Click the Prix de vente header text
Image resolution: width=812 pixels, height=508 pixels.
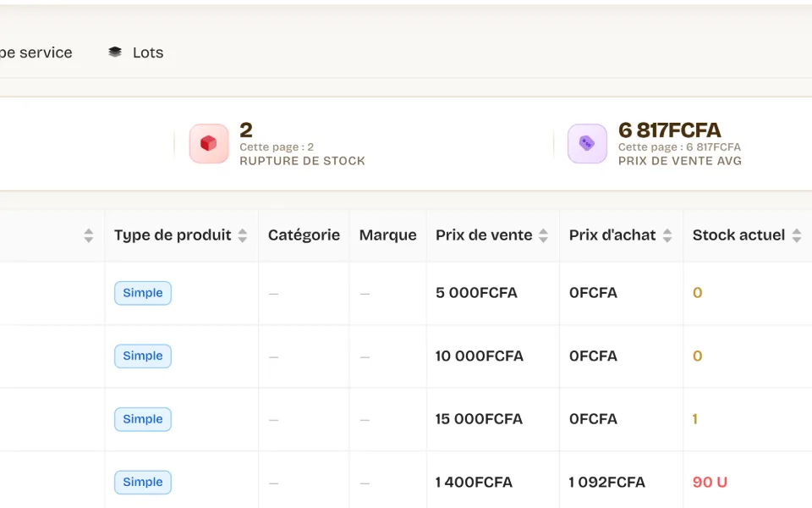484,235
